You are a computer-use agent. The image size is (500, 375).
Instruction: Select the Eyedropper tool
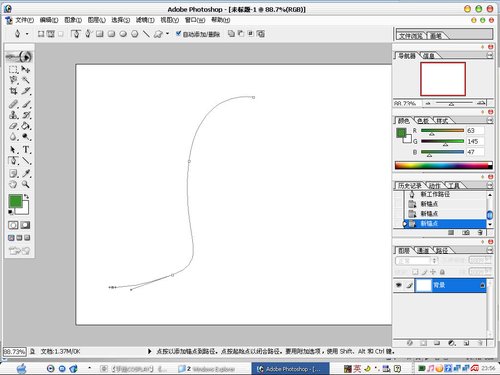[26, 173]
